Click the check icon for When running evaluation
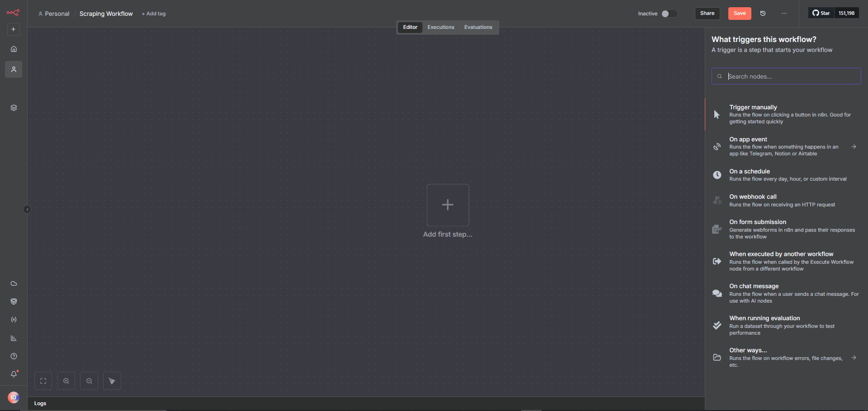The width and height of the screenshot is (868, 411). [x=717, y=326]
